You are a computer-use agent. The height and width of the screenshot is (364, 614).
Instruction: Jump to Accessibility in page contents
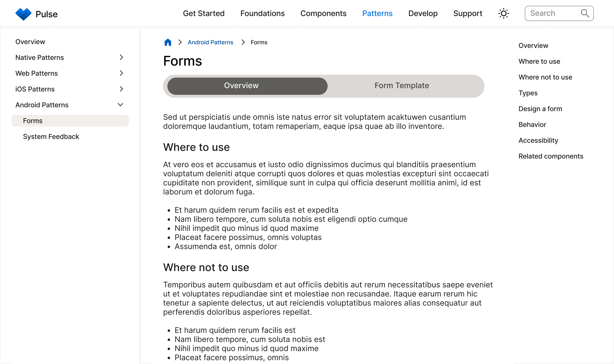click(x=538, y=141)
